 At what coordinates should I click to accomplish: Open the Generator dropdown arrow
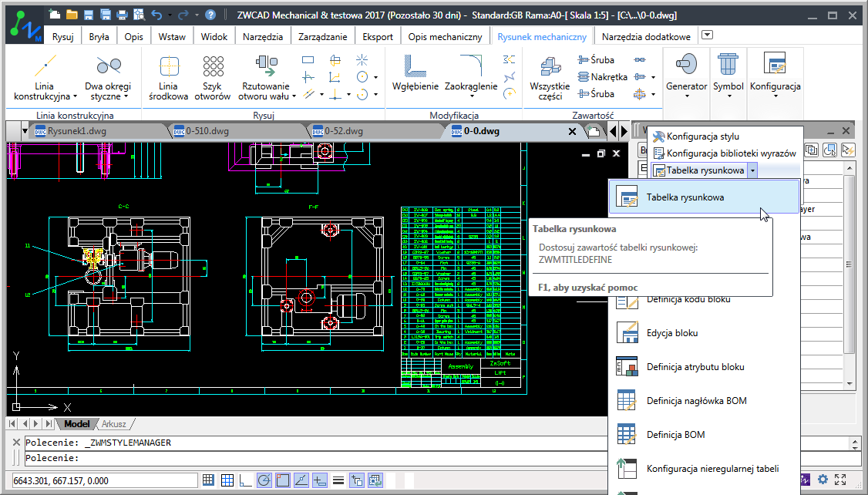(x=687, y=96)
